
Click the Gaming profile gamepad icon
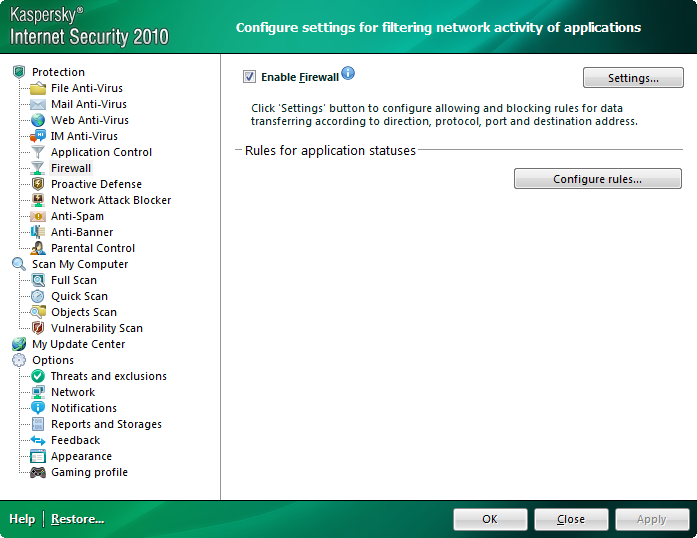38,472
